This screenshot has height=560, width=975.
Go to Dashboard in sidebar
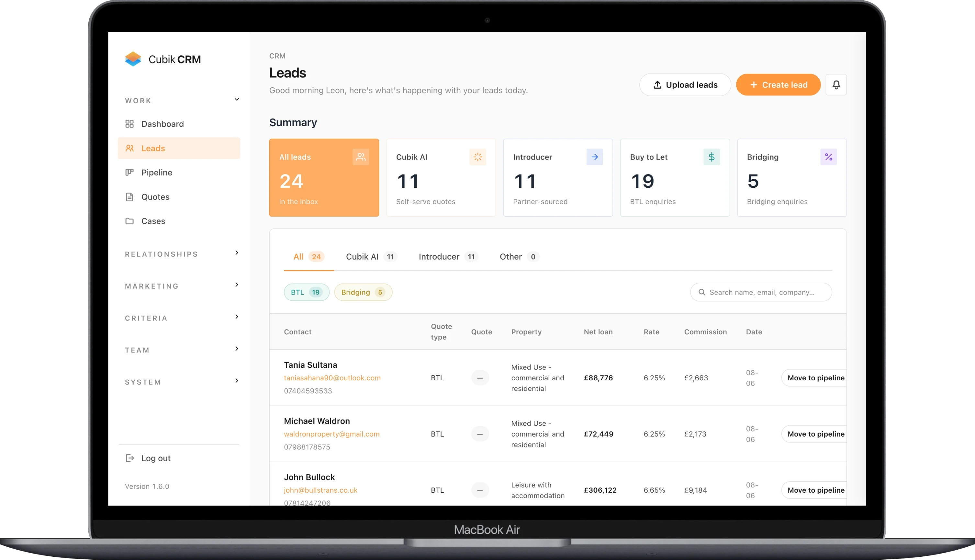tap(179, 124)
